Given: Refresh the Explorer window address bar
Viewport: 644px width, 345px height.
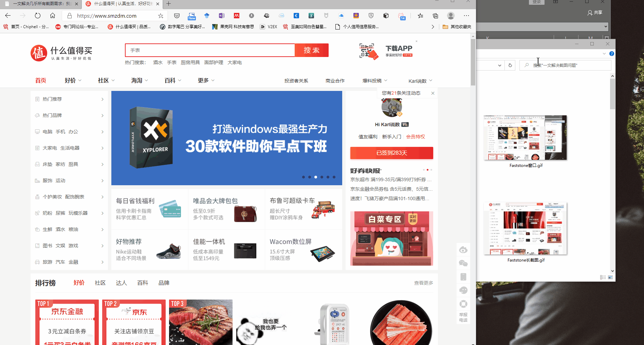Looking at the screenshot, I should (510, 65).
